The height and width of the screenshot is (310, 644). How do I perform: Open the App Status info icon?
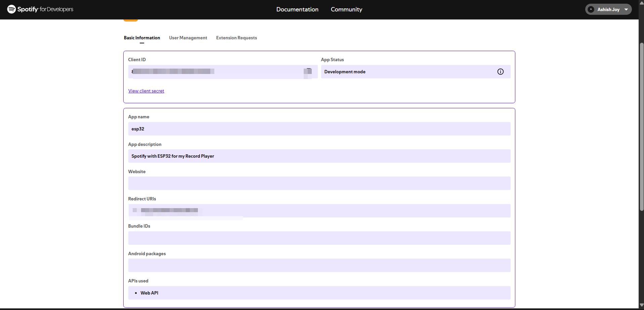coord(500,72)
